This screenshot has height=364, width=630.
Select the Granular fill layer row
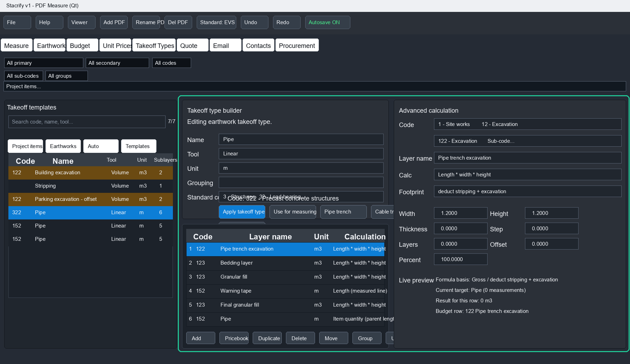point(286,277)
